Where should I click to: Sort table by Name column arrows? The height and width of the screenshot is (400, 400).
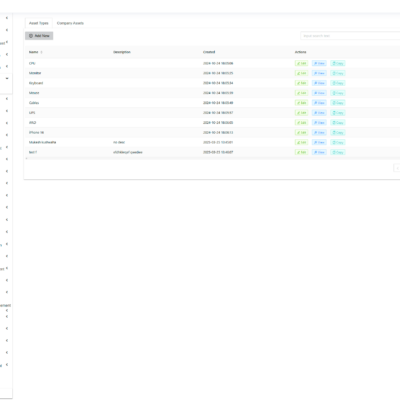click(x=41, y=52)
